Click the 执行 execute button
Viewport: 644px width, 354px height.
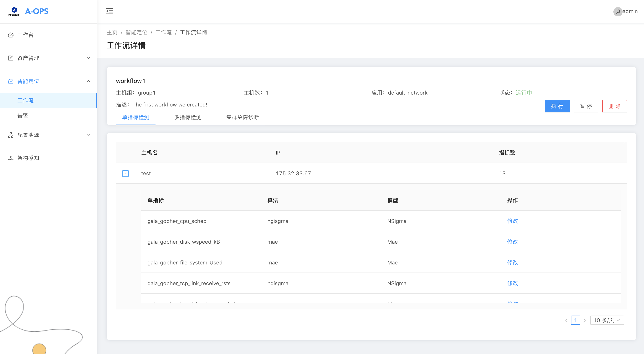[557, 106]
